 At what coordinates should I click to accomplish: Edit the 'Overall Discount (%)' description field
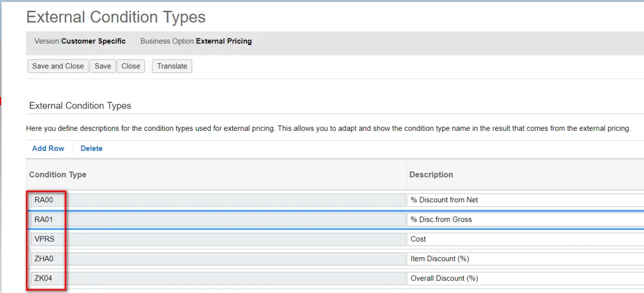(525, 278)
